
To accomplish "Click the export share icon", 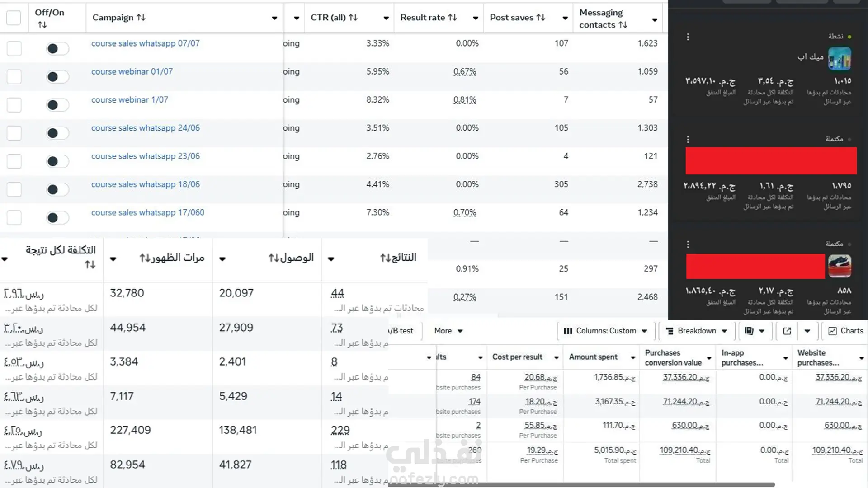I will 787,331.
